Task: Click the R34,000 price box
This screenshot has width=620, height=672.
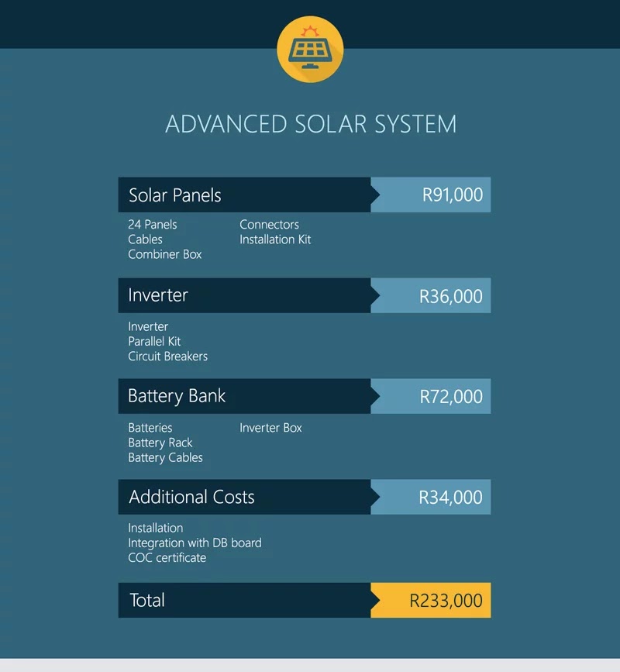Action: coord(431,497)
